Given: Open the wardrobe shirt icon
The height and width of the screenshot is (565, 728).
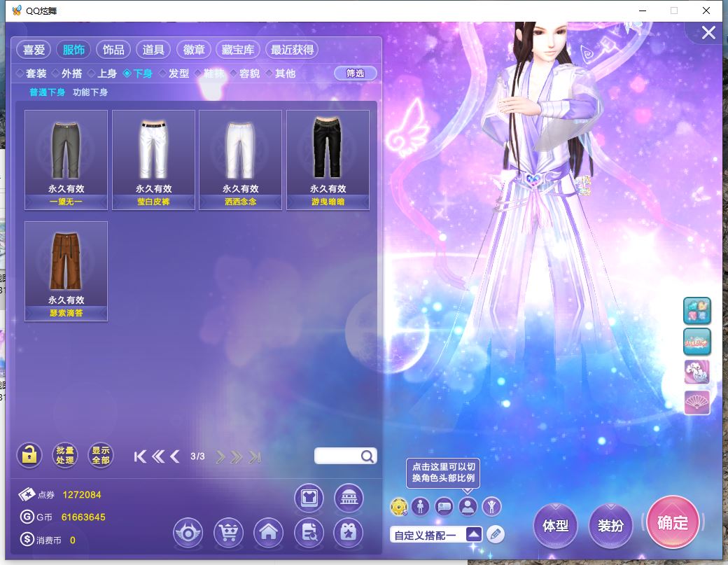Looking at the screenshot, I should [x=309, y=498].
